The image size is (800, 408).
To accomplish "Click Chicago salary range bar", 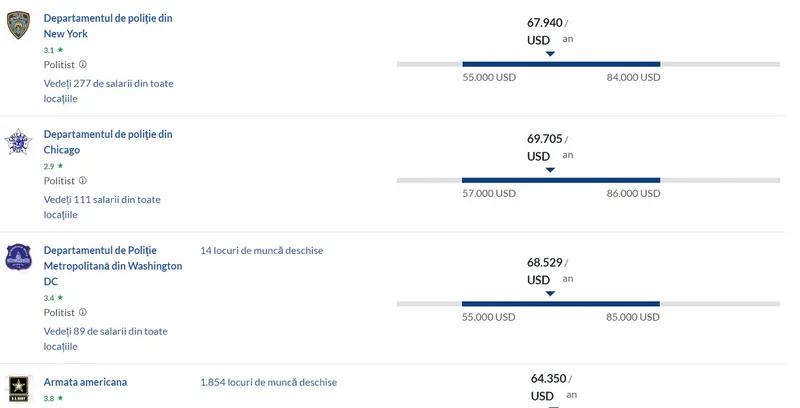I will click(560, 180).
